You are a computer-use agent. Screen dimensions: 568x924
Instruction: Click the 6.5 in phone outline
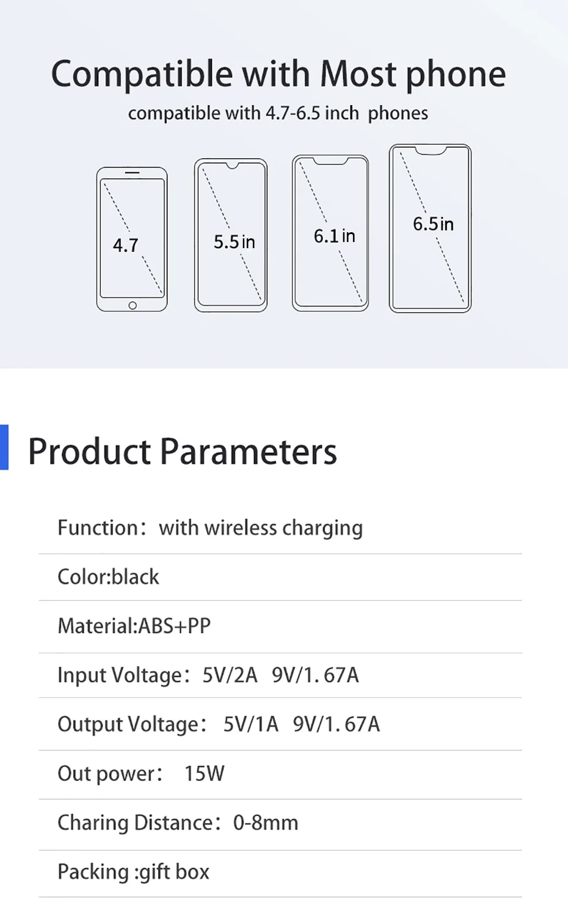[x=430, y=228]
